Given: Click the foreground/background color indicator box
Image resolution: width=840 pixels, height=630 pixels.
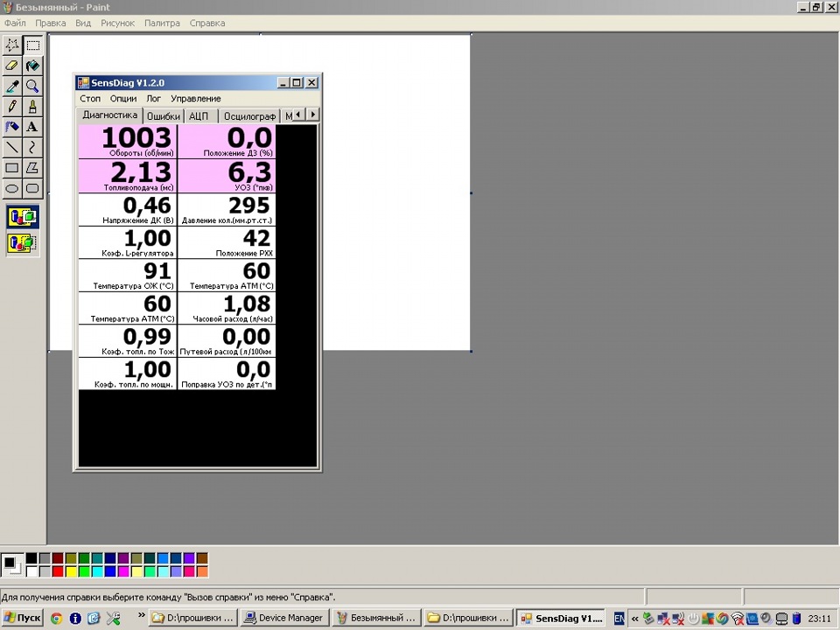Looking at the screenshot, I should (x=11, y=565).
